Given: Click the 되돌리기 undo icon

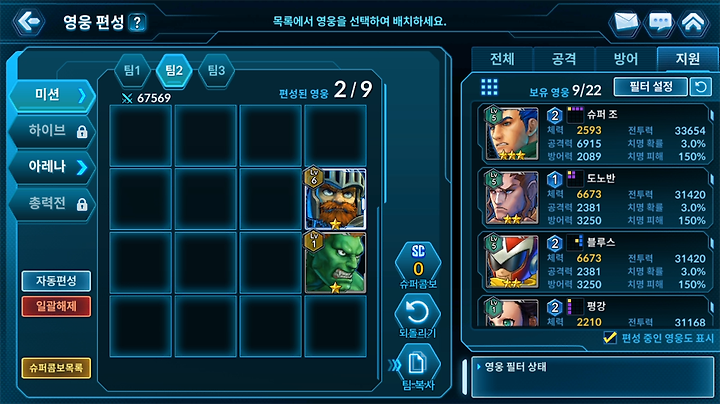Looking at the screenshot, I should [417, 313].
